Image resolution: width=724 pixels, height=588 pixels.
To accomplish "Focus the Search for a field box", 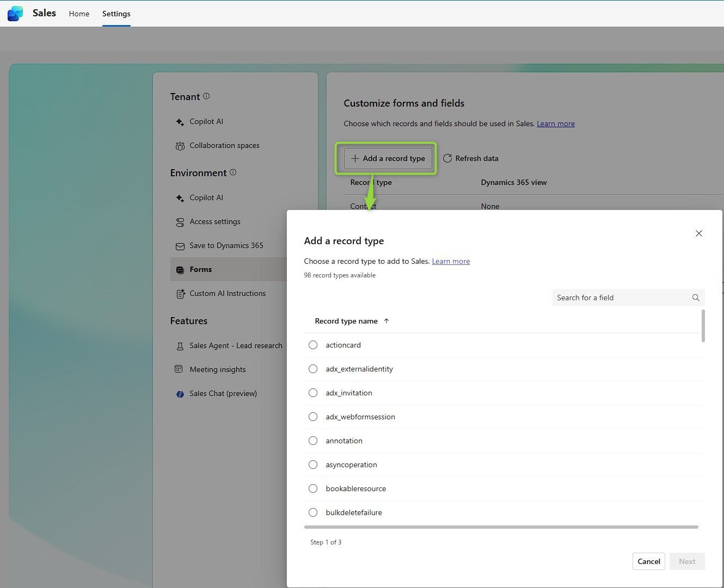I will pyautogui.click(x=621, y=298).
